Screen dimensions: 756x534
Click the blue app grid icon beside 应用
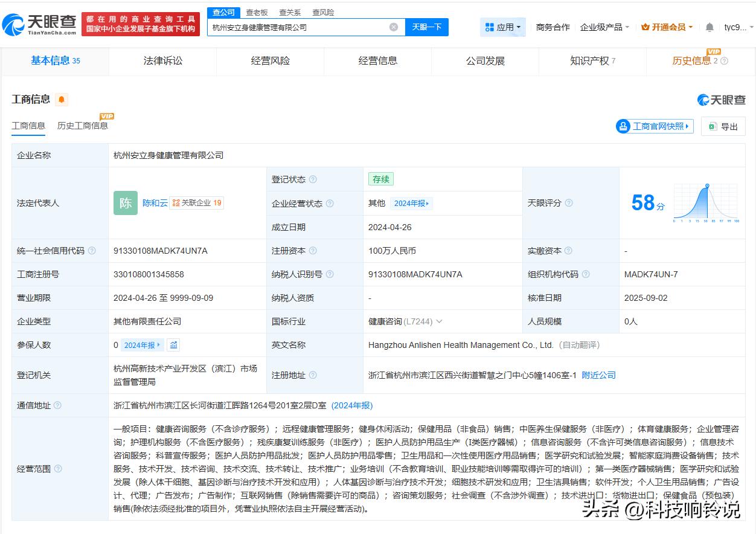(490, 27)
